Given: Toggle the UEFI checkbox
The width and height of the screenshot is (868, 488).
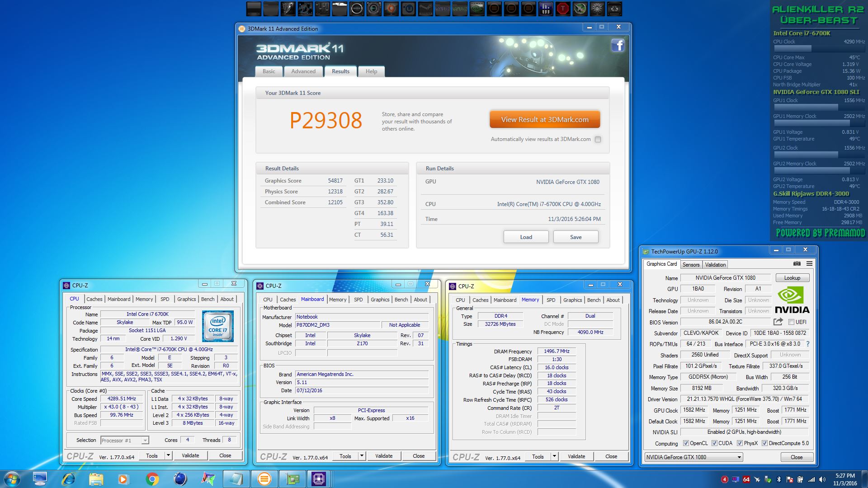Looking at the screenshot, I should click(791, 322).
